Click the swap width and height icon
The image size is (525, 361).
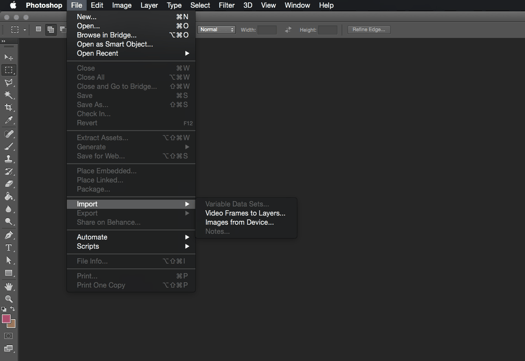pyautogui.click(x=288, y=30)
